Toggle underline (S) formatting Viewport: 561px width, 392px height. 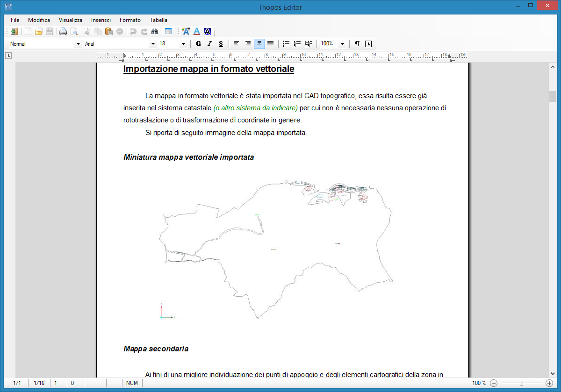221,44
